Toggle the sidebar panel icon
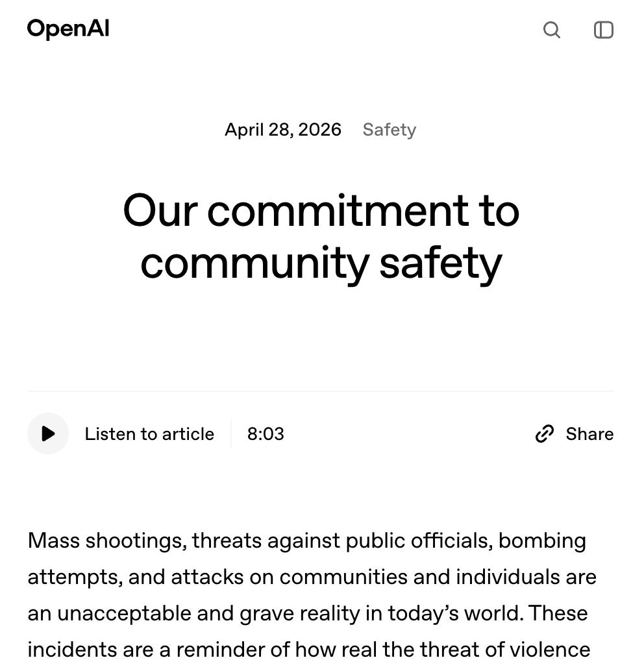This screenshot has width=644, height=671. [x=603, y=30]
